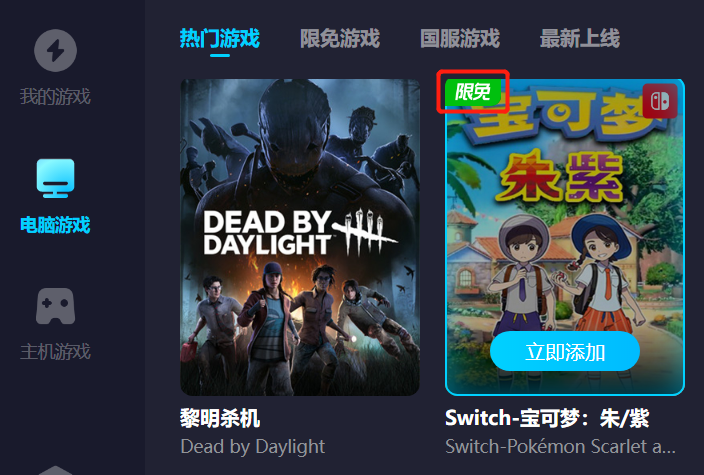This screenshot has width=704, height=475.
Task: Select the monitor PC games icon
Action: coord(55,178)
